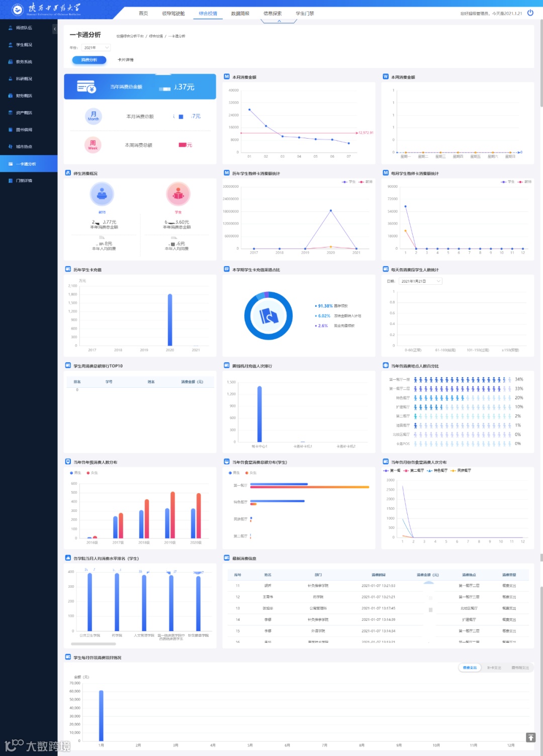Toggle 女生 legend in 当年各年级消费人数分布
The width and height of the screenshot is (543, 756).
click(93, 473)
